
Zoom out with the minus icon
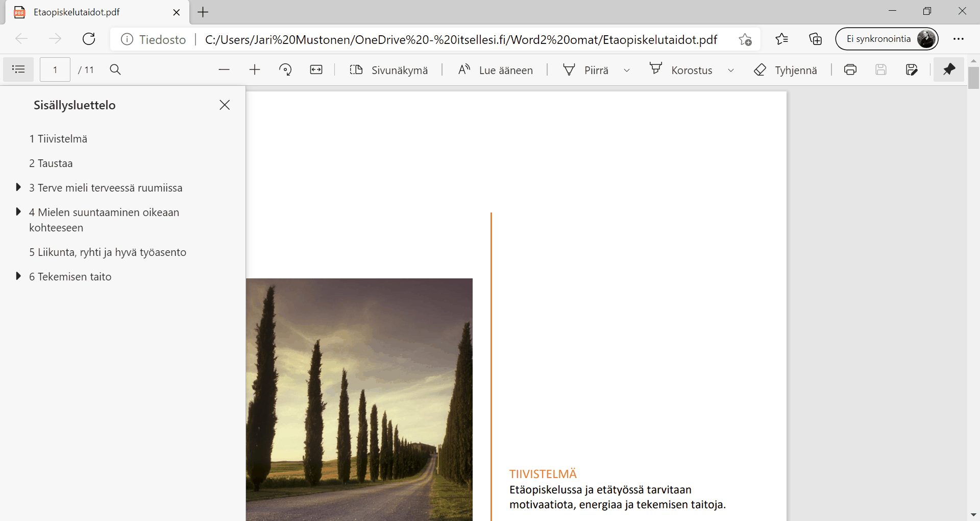coord(224,69)
